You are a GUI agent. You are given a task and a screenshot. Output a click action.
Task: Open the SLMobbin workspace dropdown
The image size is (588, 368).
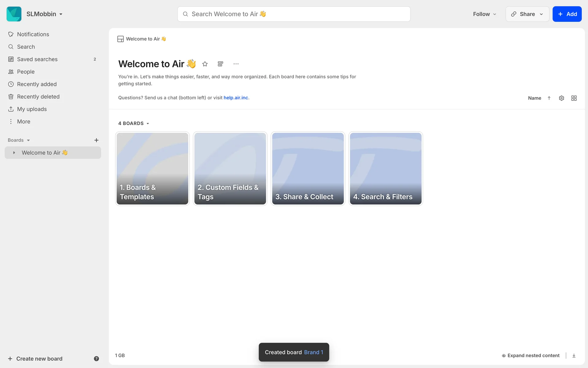coord(44,14)
